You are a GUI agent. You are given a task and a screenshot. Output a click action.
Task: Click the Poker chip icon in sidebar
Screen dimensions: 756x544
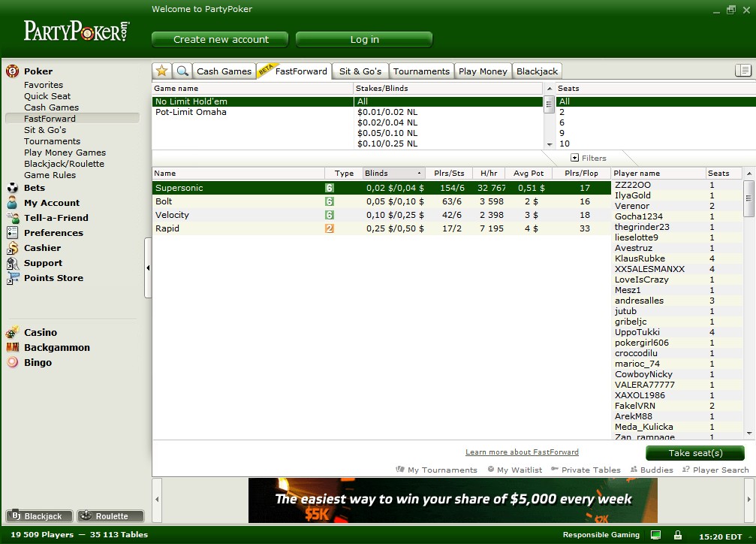13,71
